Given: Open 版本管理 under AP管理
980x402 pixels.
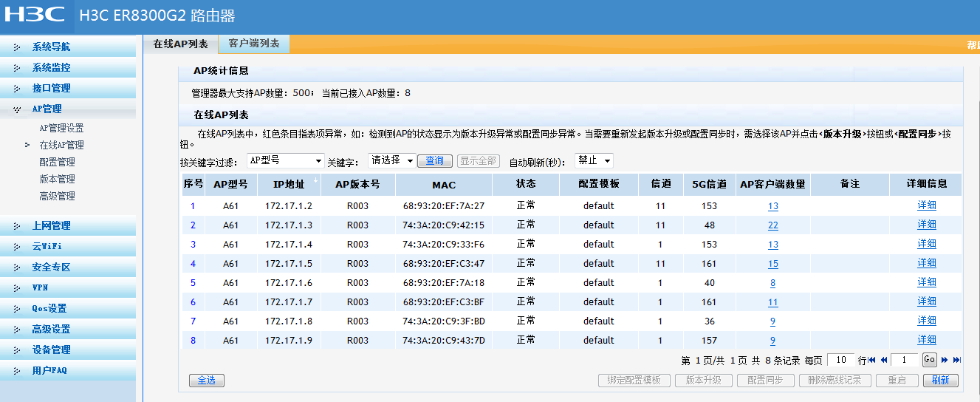Looking at the screenshot, I should pos(57,179).
